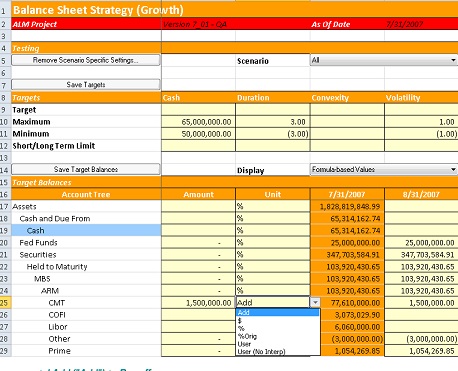Open the Display dropdown showing Formula-based Values
This screenshot has width=458, height=371.
[384, 169]
